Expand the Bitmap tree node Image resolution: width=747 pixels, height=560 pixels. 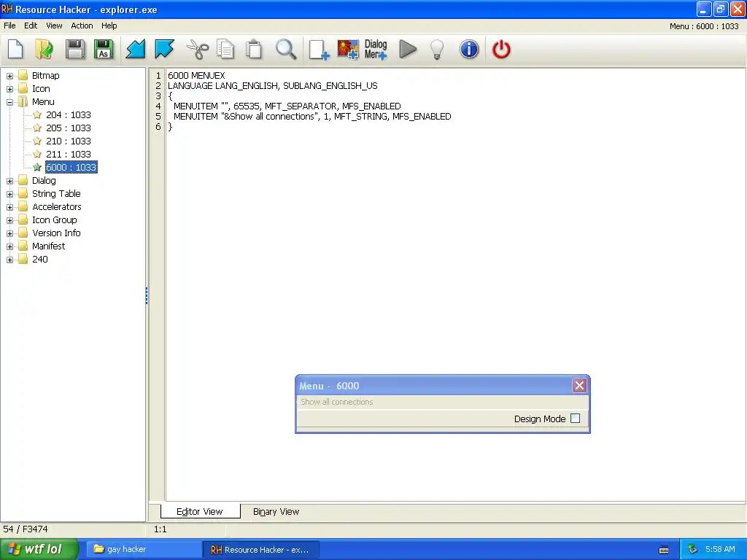tap(9, 76)
